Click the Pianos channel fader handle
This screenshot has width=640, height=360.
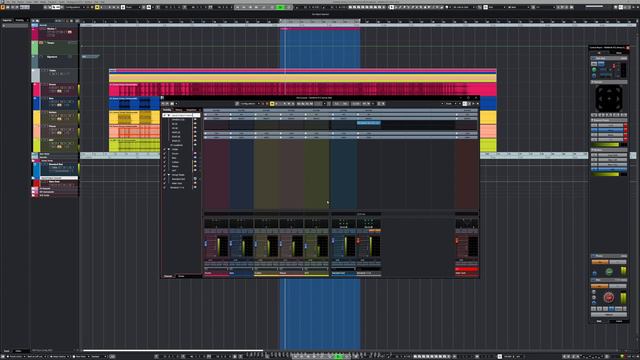(x=281, y=243)
